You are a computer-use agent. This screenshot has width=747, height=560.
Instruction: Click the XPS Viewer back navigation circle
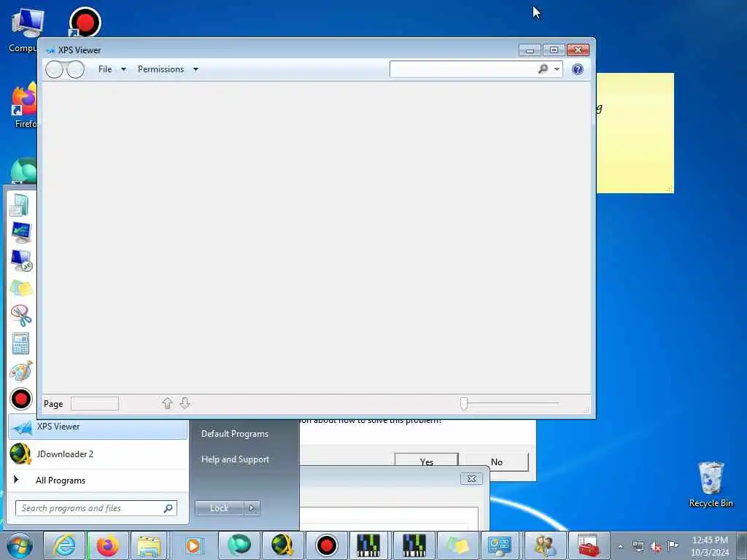click(x=54, y=69)
